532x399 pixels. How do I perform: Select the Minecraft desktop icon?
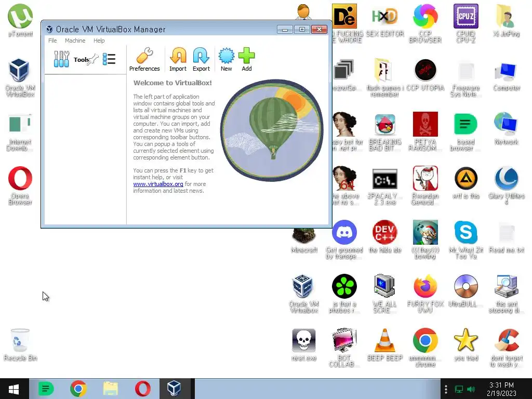pos(304,240)
